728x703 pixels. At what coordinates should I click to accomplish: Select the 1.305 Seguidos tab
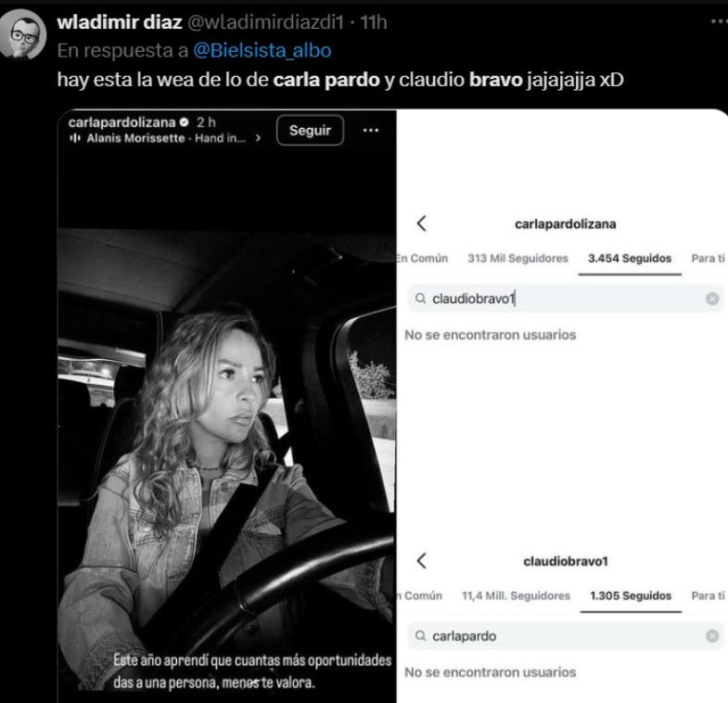[x=631, y=595]
